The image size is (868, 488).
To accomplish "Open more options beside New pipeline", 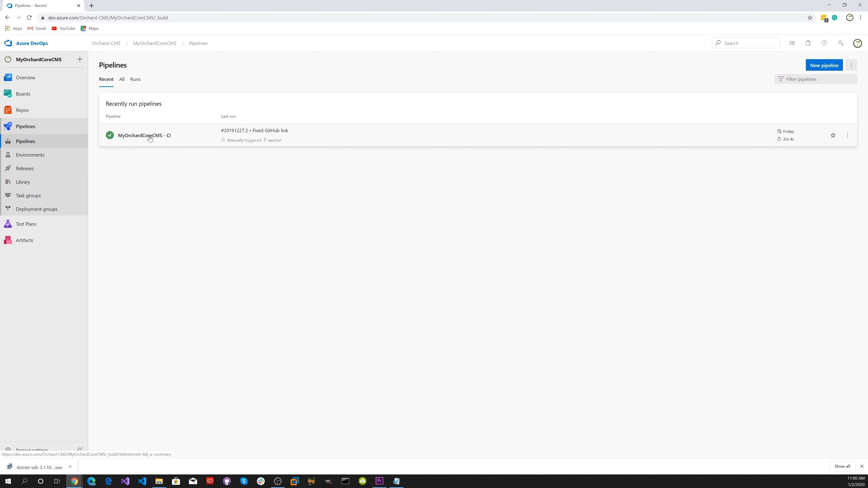I will click(851, 65).
